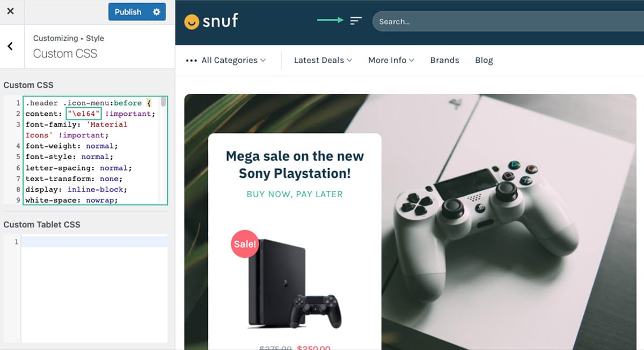Image resolution: width=644 pixels, height=350 pixels.
Task: Click the Mega sale headline text
Action: [x=295, y=165]
